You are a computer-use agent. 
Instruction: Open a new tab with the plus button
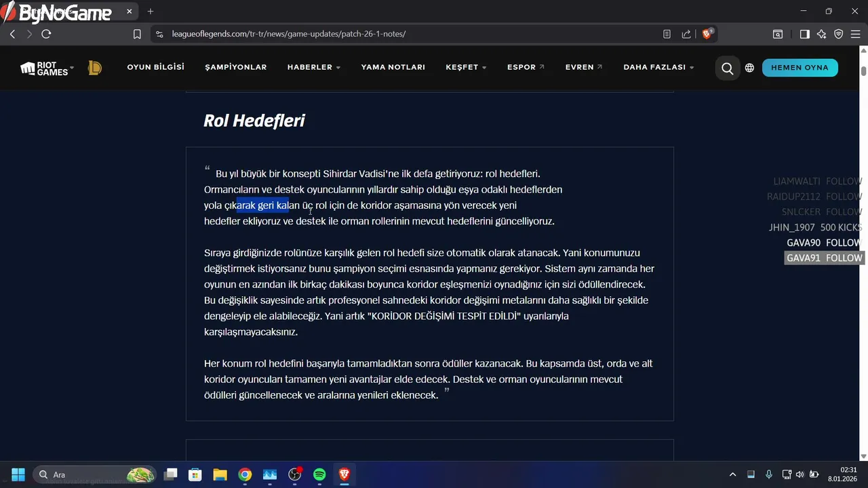pyautogui.click(x=151, y=12)
